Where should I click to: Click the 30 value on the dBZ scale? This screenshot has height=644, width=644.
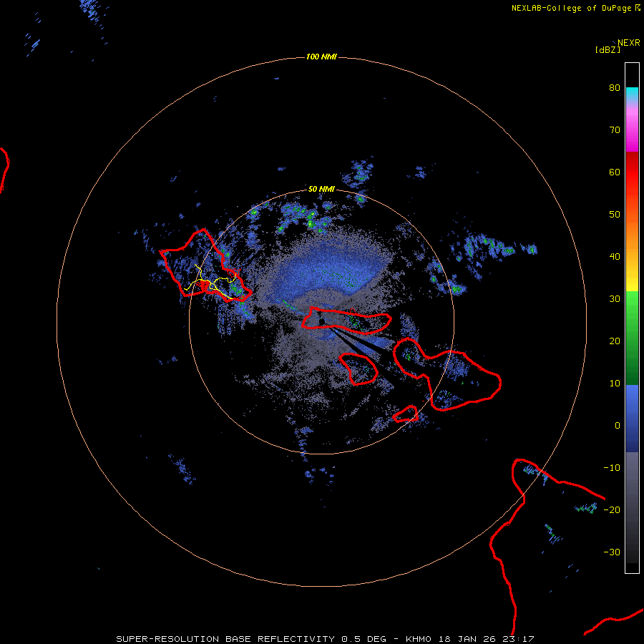[615, 299]
